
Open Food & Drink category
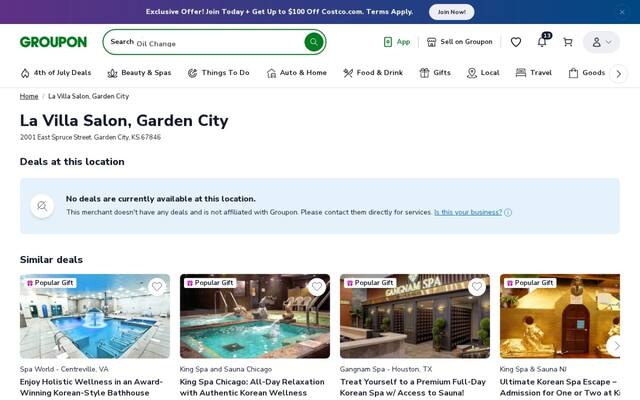[373, 73]
